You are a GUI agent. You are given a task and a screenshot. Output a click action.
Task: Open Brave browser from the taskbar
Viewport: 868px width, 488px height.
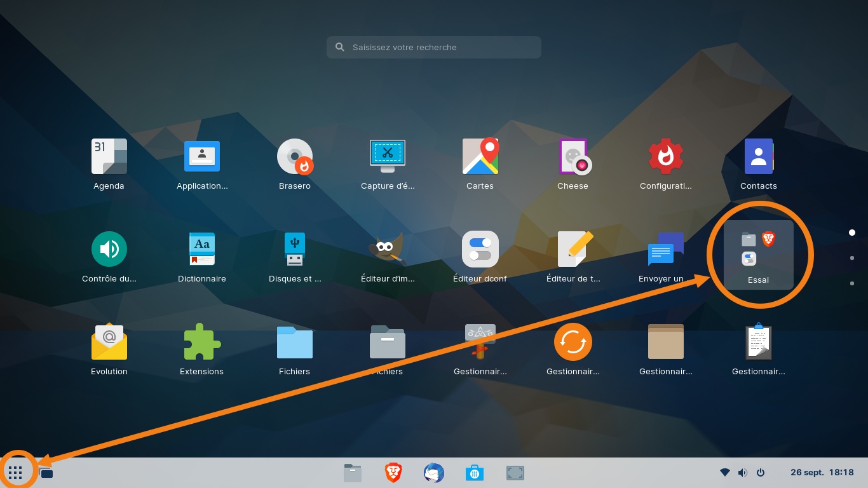(393, 473)
